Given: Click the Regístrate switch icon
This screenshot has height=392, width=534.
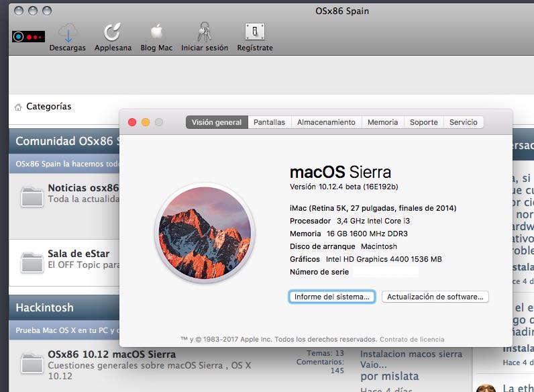Looking at the screenshot, I should [x=255, y=32].
